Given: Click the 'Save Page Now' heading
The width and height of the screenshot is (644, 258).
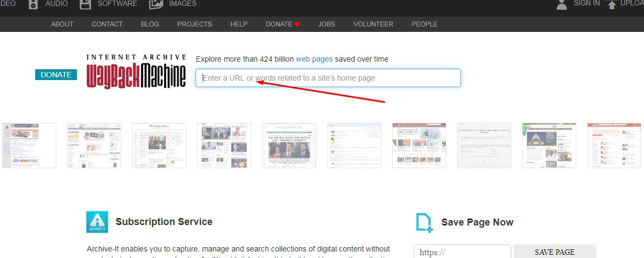Looking at the screenshot, I should (477, 222).
